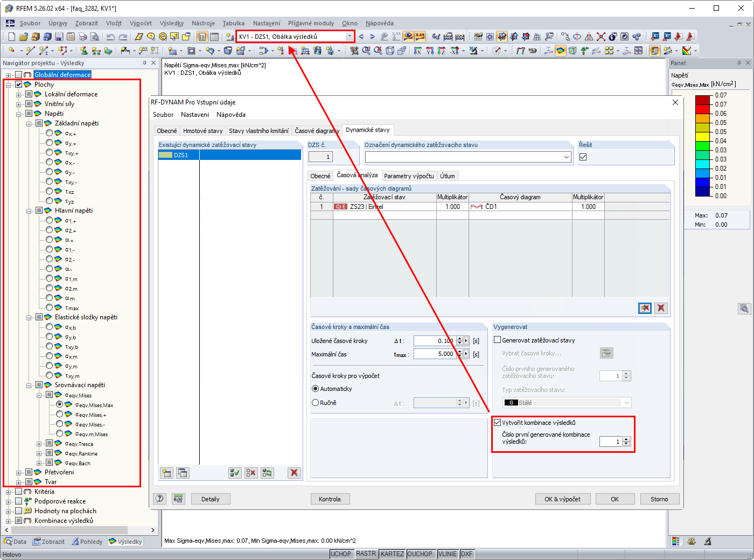The width and height of the screenshot is (754, 560).
Task: Open the Útlum sub-tab
Action: (448, 176)
